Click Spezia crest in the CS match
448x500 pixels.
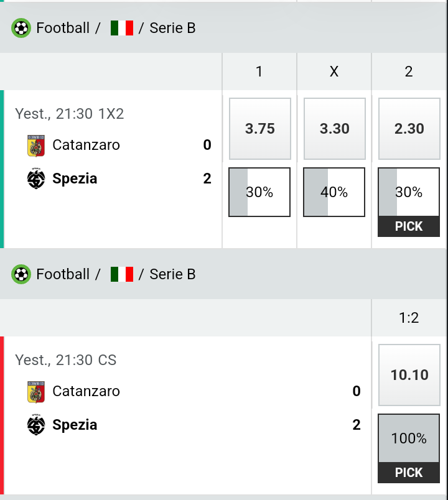click(36, 425)
